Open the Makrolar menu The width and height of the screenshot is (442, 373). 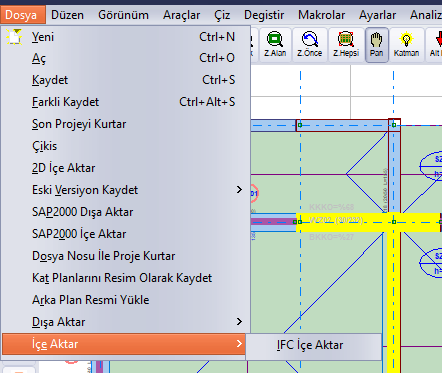[321, 15]
